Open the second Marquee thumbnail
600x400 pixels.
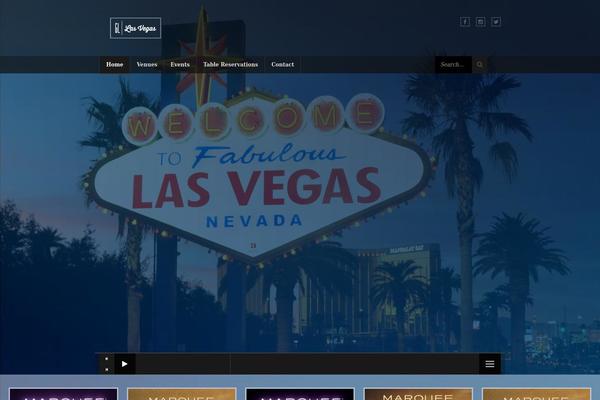pos(181,394)
